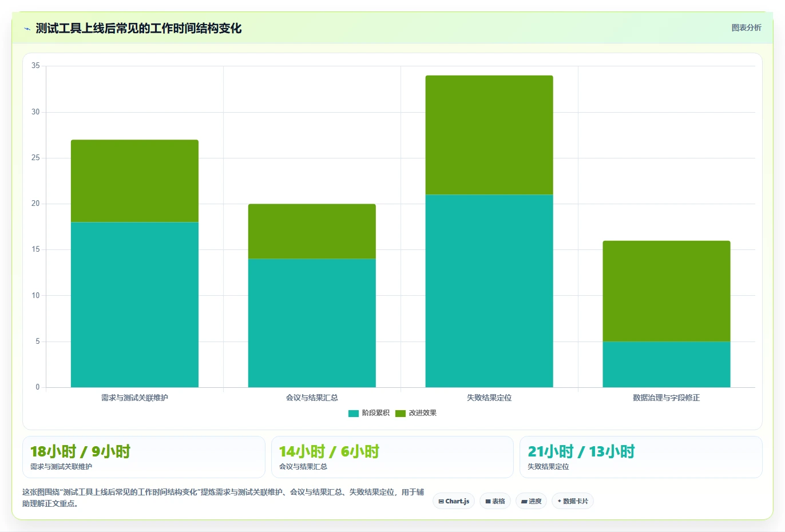Click the 阶段累积 legend label

[x=375, y=413]
